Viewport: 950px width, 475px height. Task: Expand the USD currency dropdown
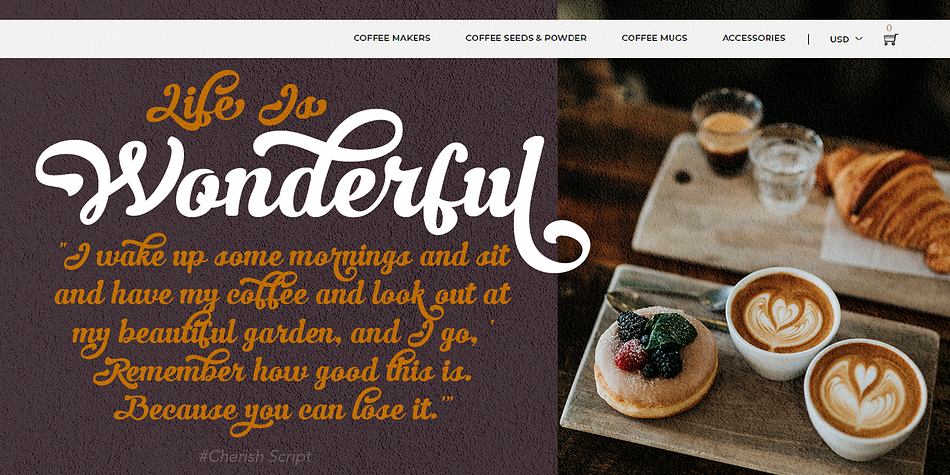coord(846,39)
